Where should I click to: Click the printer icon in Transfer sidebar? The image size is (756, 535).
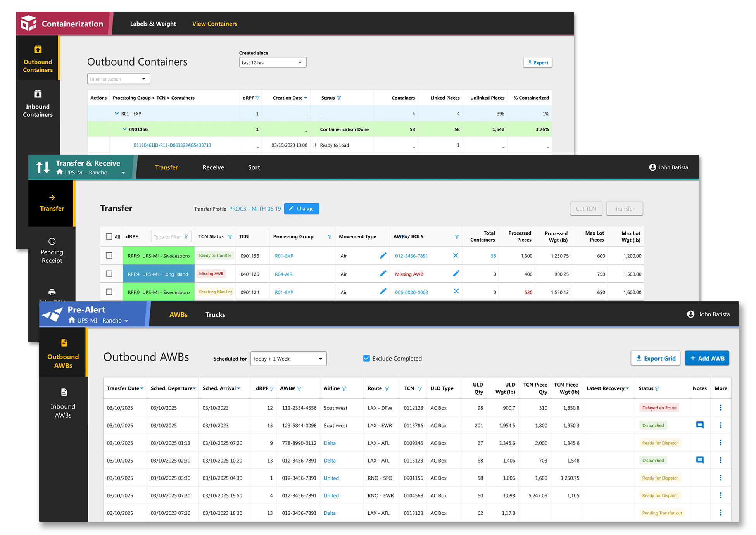(x=52, y=292)
